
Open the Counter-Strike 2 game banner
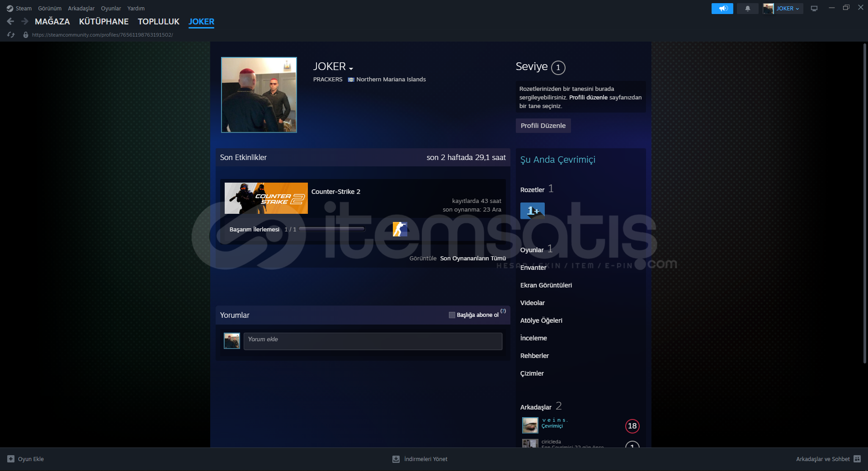point(266,198)
